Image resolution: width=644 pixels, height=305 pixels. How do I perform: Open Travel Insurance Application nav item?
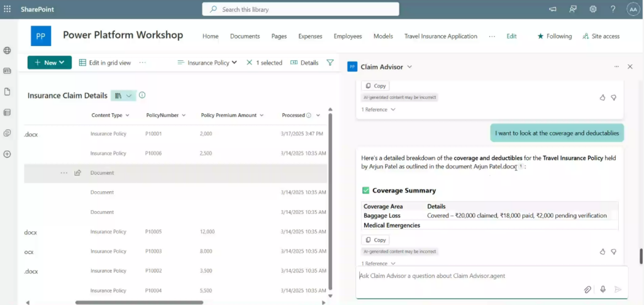click(441, 36)
